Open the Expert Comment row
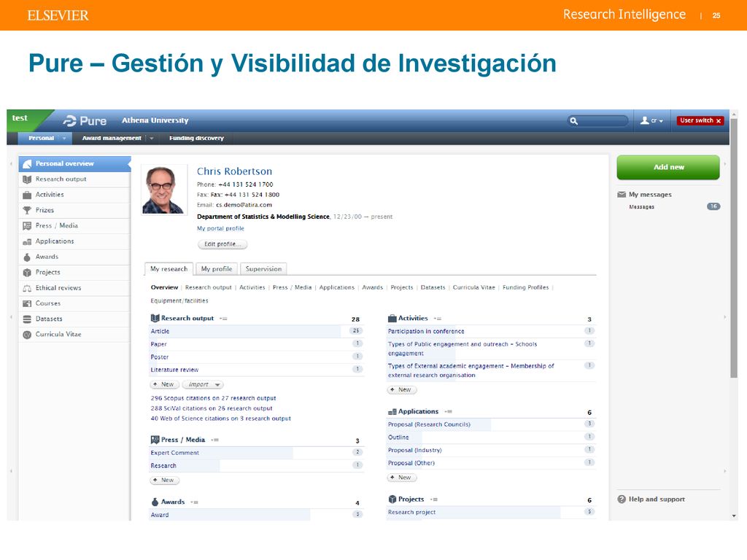The image size is (747, 560). coord(257,453)
